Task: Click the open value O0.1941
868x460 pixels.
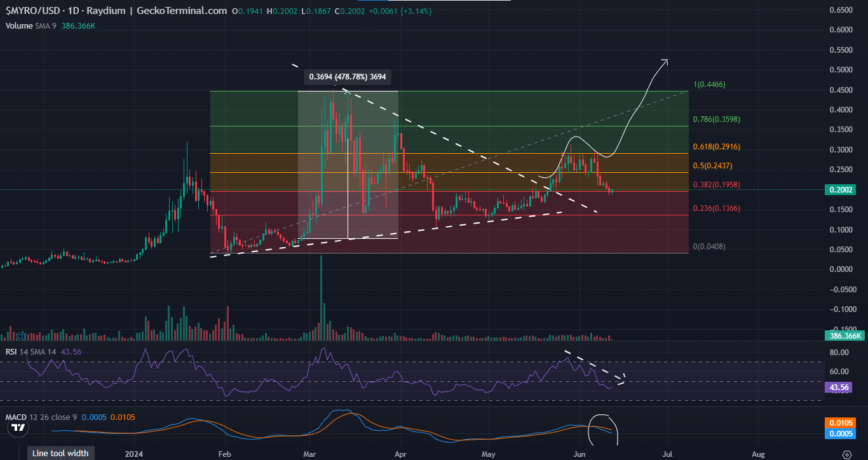Action: tap(247, 11)
